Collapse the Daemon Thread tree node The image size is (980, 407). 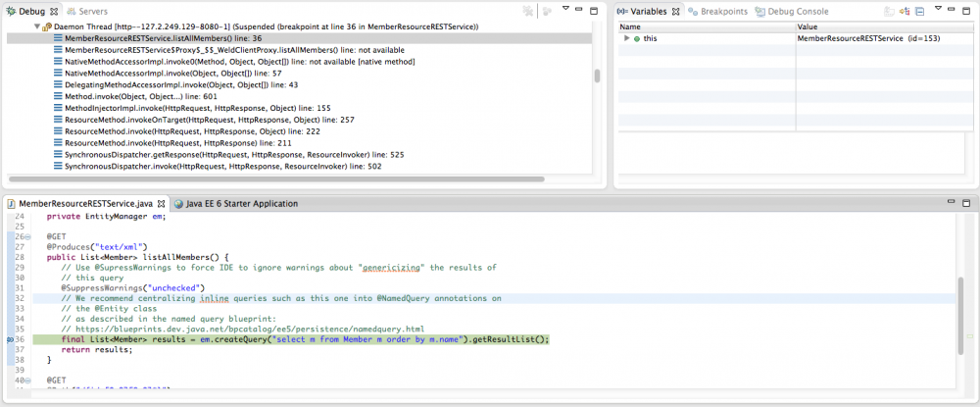pyautogui.click(x=36, y=26)
